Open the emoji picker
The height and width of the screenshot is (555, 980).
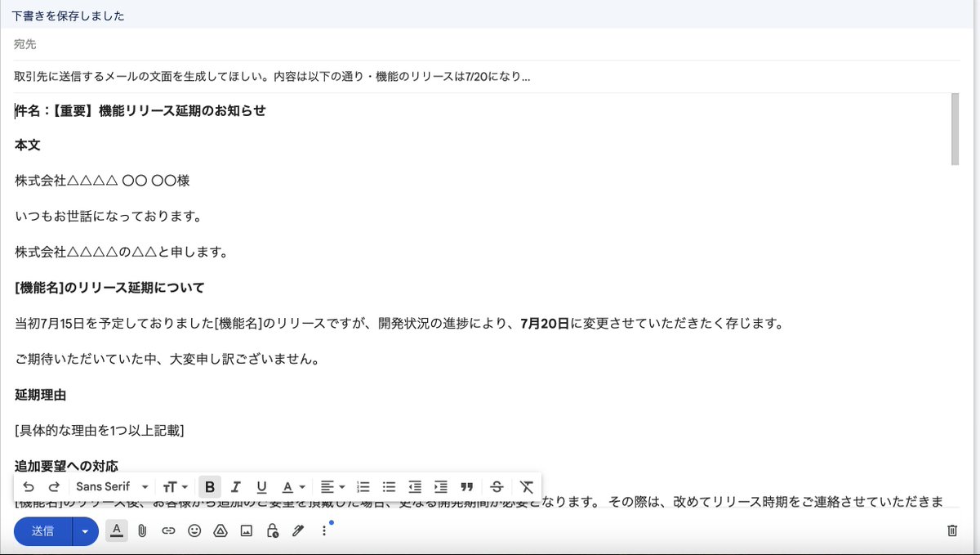pyautogui.click(x=194, y=531)
